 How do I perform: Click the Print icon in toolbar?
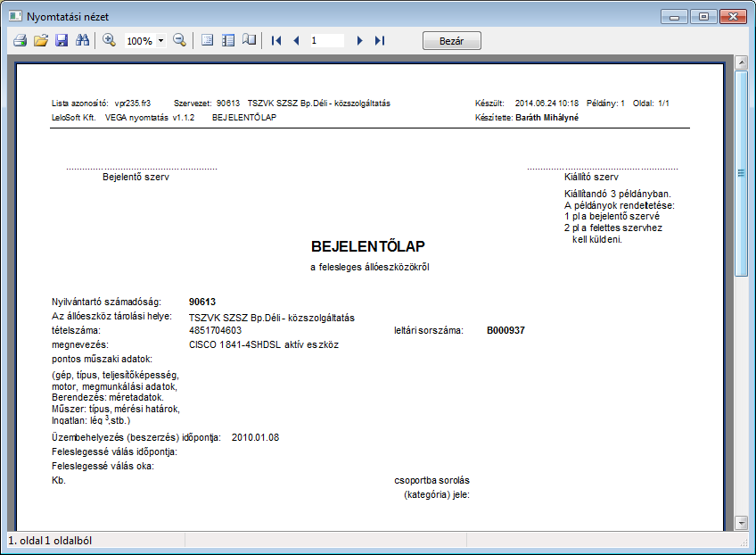[20, 40]
